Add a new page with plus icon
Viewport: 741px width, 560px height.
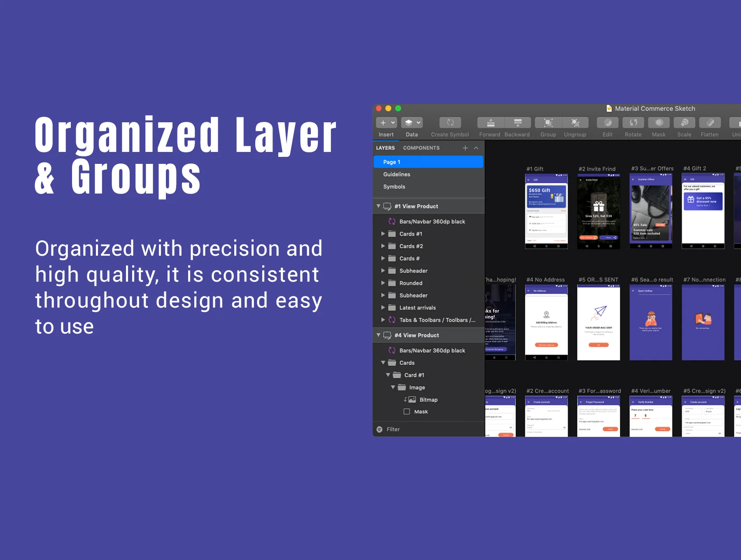tap(465, 148)
